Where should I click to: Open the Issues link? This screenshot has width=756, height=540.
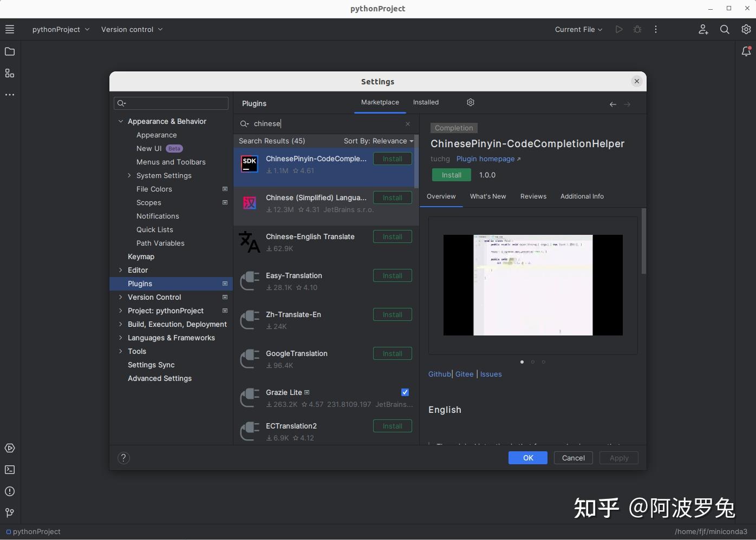point(491,374)
